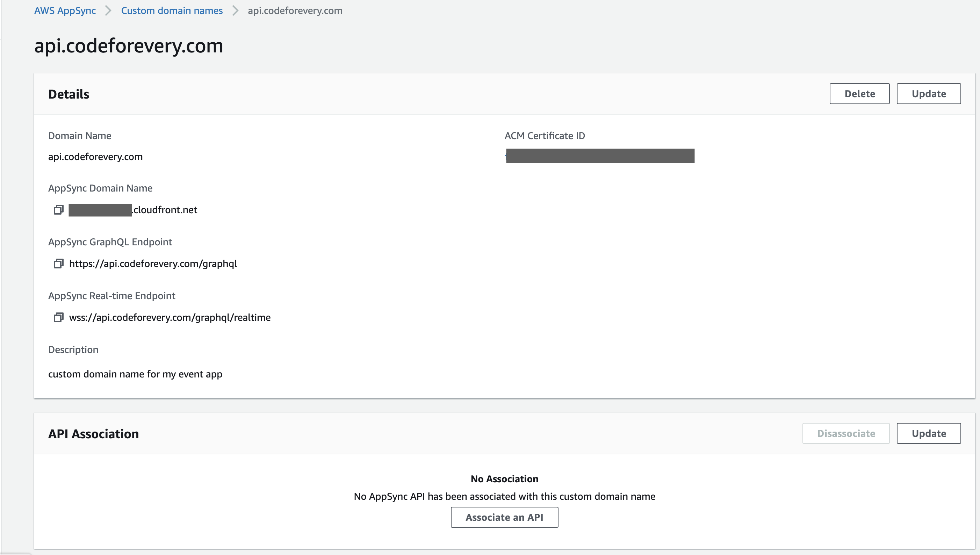Click the AppSync GraphQL Endpoint label
Screen dimensions: 980x555
(x=110, y=242)
